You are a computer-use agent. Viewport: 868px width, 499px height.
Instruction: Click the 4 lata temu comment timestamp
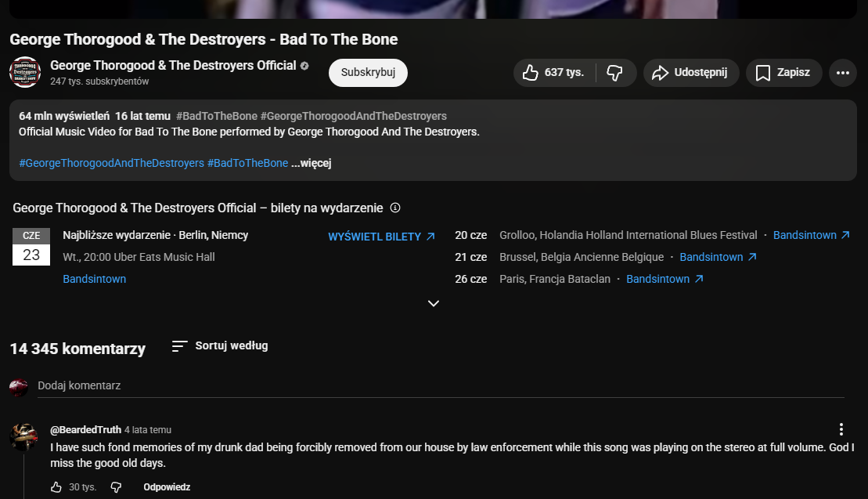148,430
